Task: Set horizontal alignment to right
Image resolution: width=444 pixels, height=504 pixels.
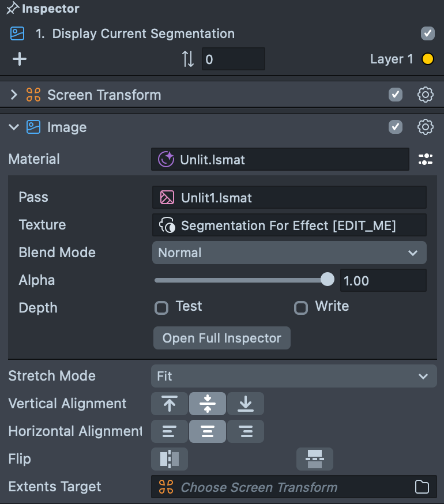Action: [x=246, y=431]
